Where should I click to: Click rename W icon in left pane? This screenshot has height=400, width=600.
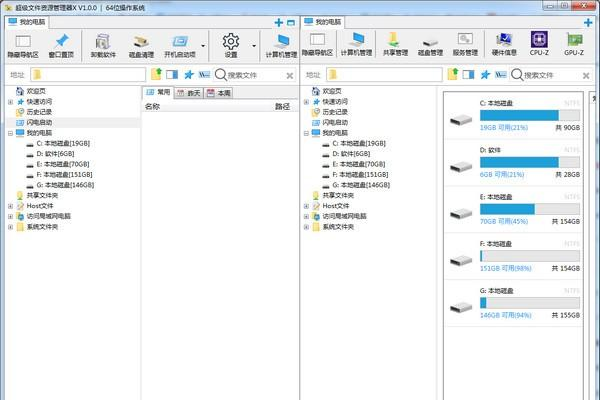point(204,74)
